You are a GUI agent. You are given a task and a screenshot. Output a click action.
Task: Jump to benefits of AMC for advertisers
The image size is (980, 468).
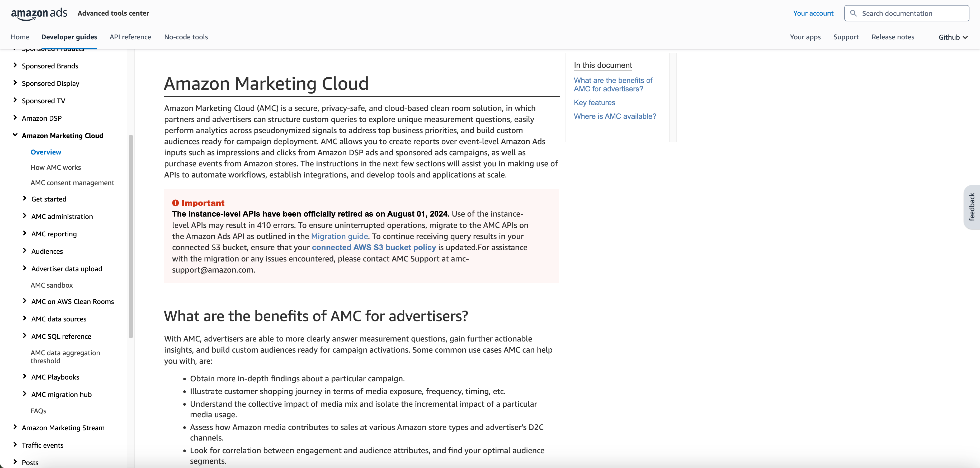click(x=613, y=85)
